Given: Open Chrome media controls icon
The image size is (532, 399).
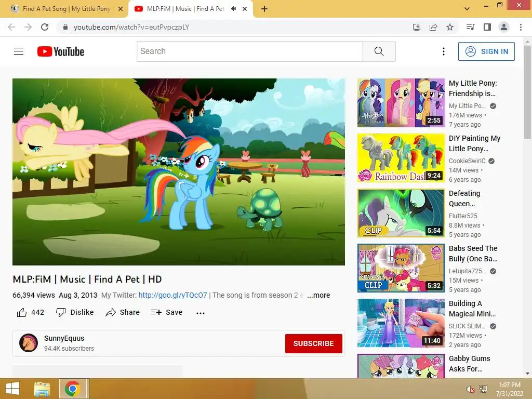Looking at the screenshot, I should point(470,27).
